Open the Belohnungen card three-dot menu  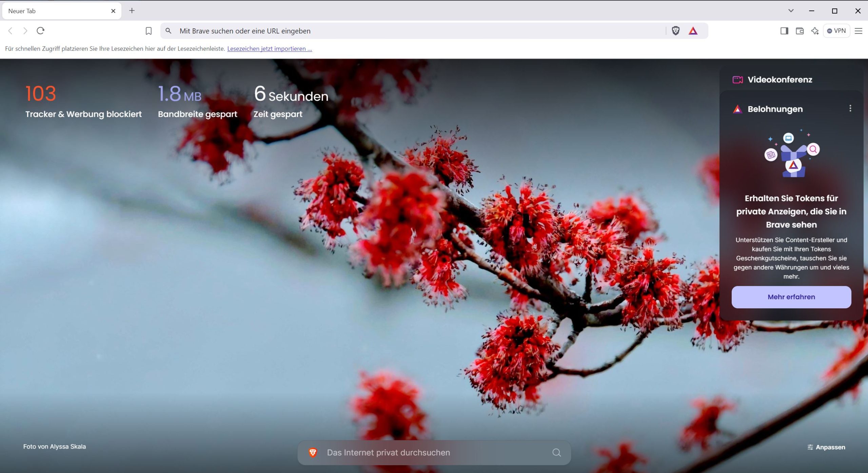(x=850, y=108)
